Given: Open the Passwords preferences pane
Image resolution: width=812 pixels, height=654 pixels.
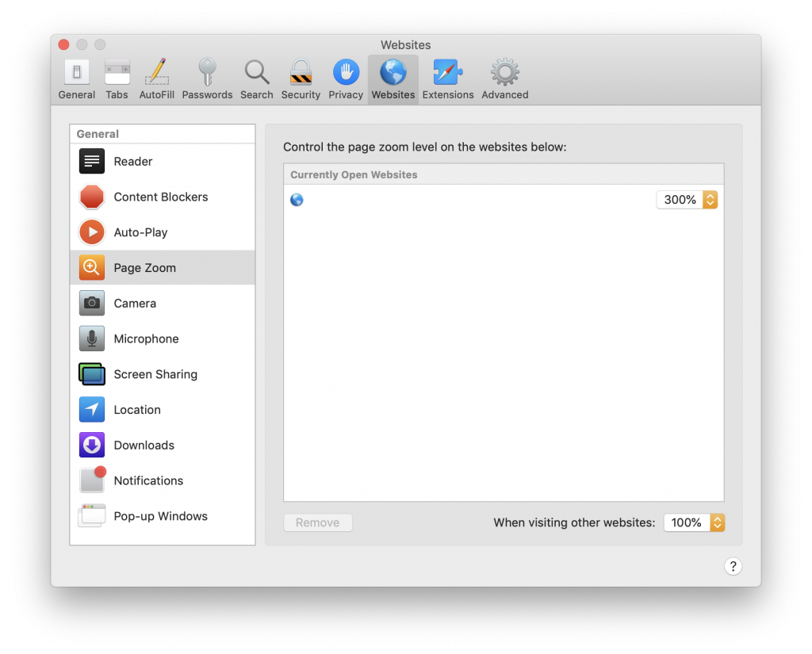Looking at the screenshot, I should point(207,79).
